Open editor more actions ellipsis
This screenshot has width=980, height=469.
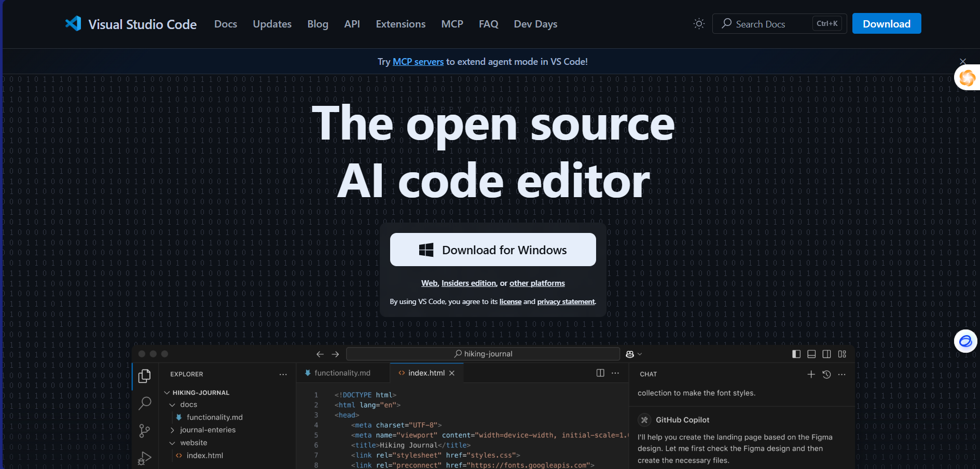click(x=615, y=373)
